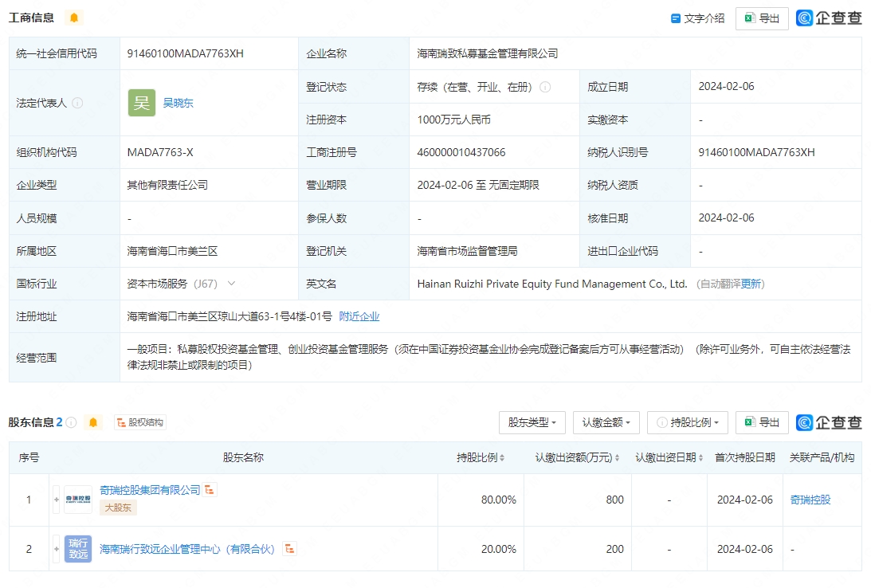Toggle the 文字介绍 text description view
The width and height of the screenshot is (871, 588).
point(698,18)
